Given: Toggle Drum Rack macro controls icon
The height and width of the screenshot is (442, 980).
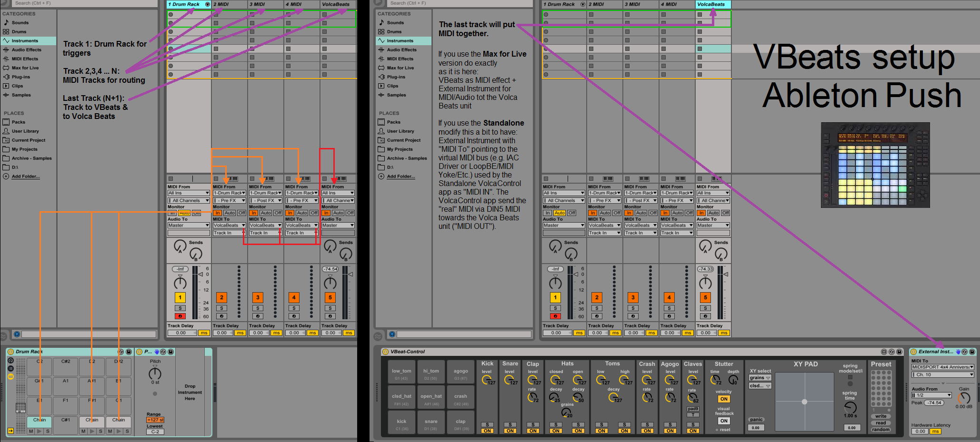Looking at the screenshot, I should coord(10,360).
